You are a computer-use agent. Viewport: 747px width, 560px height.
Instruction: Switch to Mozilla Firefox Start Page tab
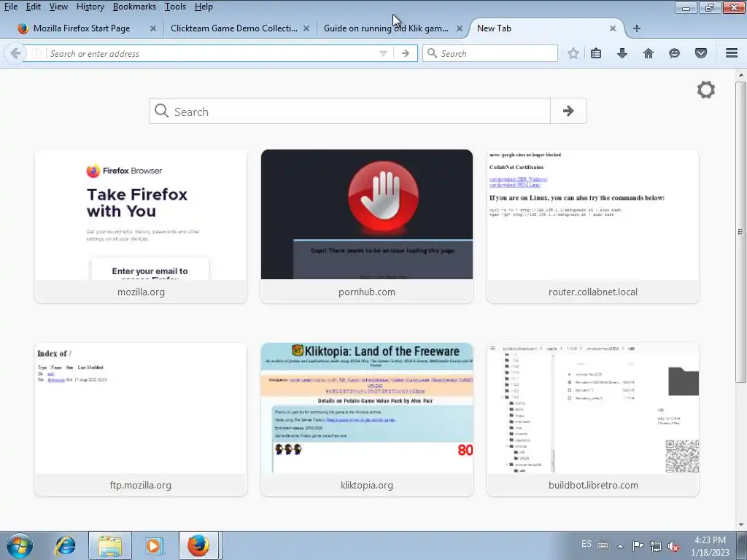click(81, 28)
